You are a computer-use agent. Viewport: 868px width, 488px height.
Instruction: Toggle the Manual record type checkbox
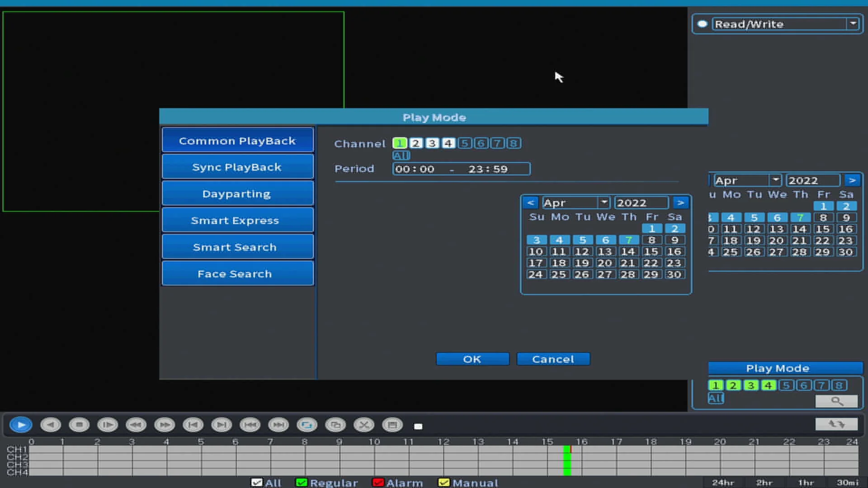pyautogui.click(x=444, y=483)
